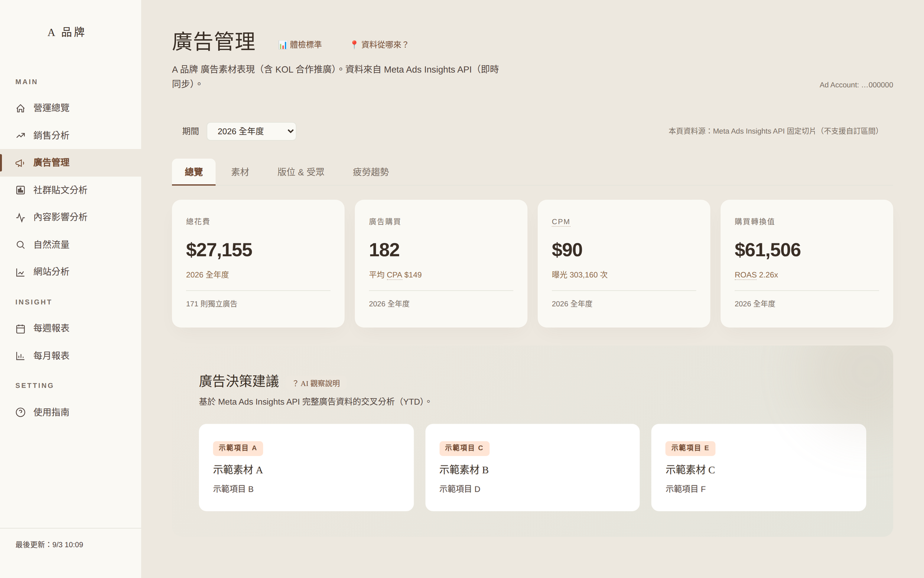Click the bar chart icon beside 每月報表
Image resolution: width=924 pixels, height=578 pixels.
point(20,356)
